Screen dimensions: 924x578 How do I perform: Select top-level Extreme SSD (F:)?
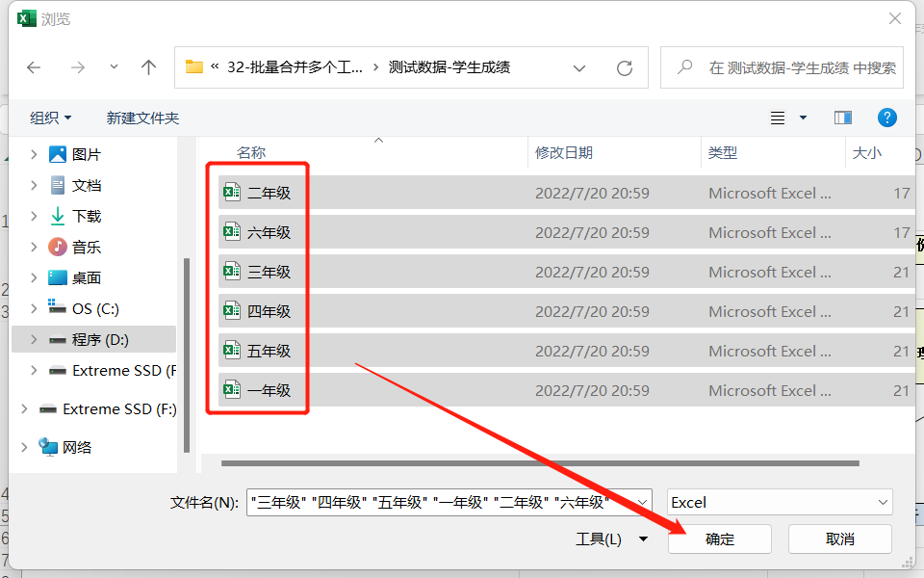point(107,408)
